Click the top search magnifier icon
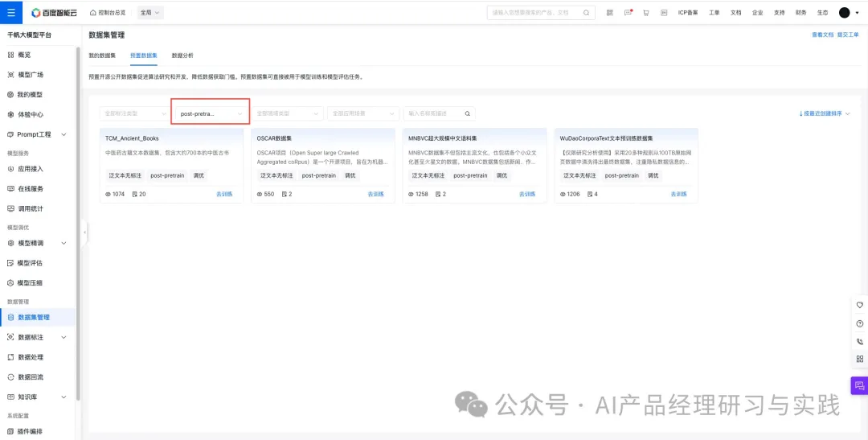Image resolution: width=868 pixels, height=440 pixels. pyautogui.click(x=586, y=12)
